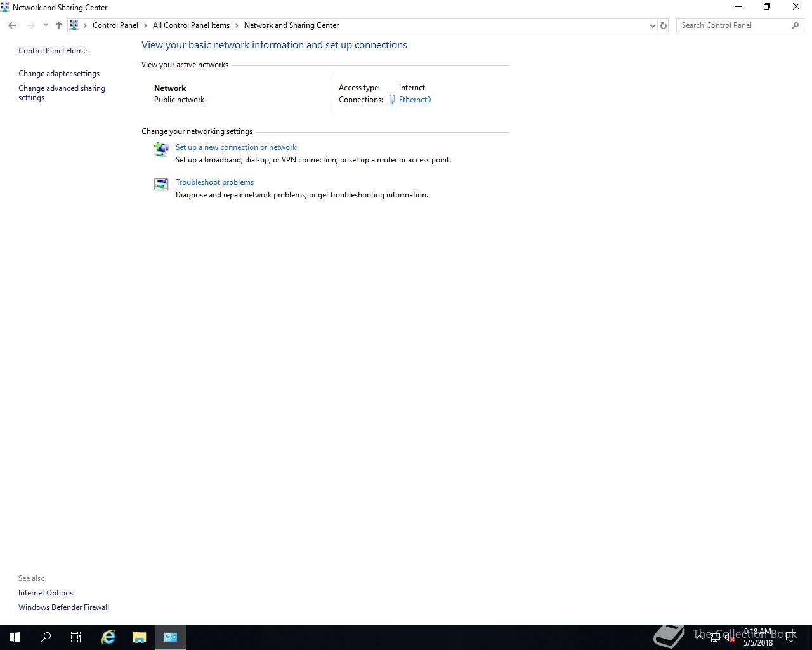Click the 'Network' name text
Viewport: 812px width, 650px height.
tap(170, 88)
